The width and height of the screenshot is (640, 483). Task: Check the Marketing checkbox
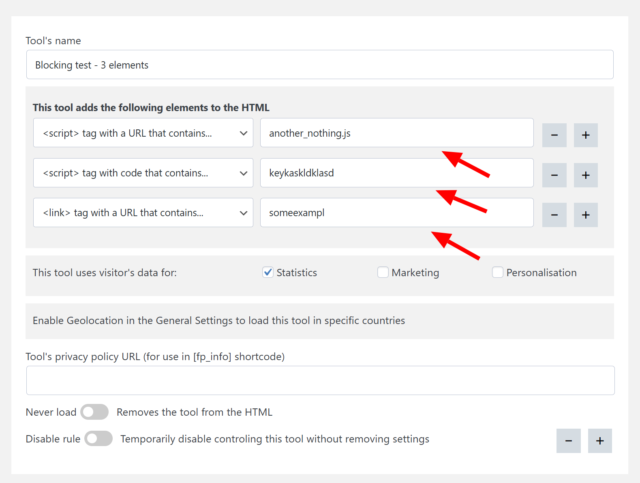click(x=382, y=272)
